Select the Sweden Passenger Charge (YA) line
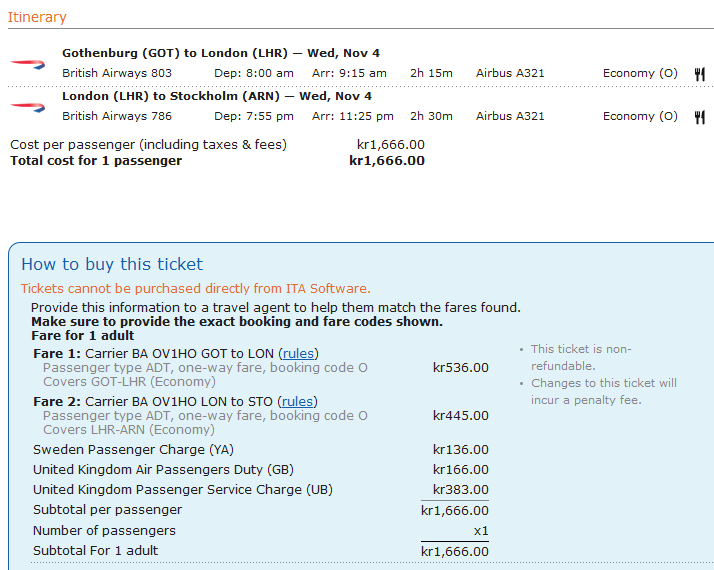This screenshot has width=714, height=570. 133,450
